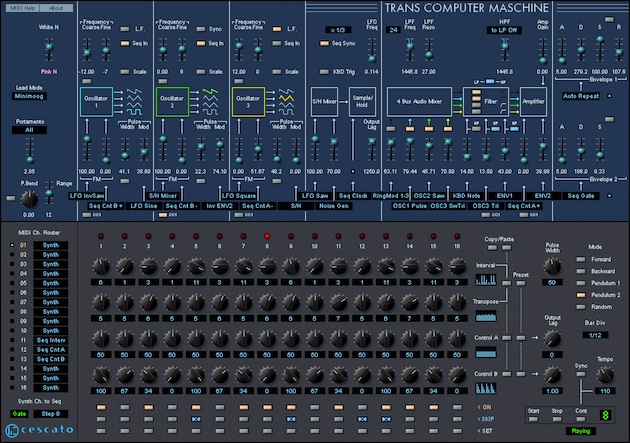Screen dimensions: 630x443
Task: Adjust the sequencer Pulse Width knob
Action: pos(552,266)
